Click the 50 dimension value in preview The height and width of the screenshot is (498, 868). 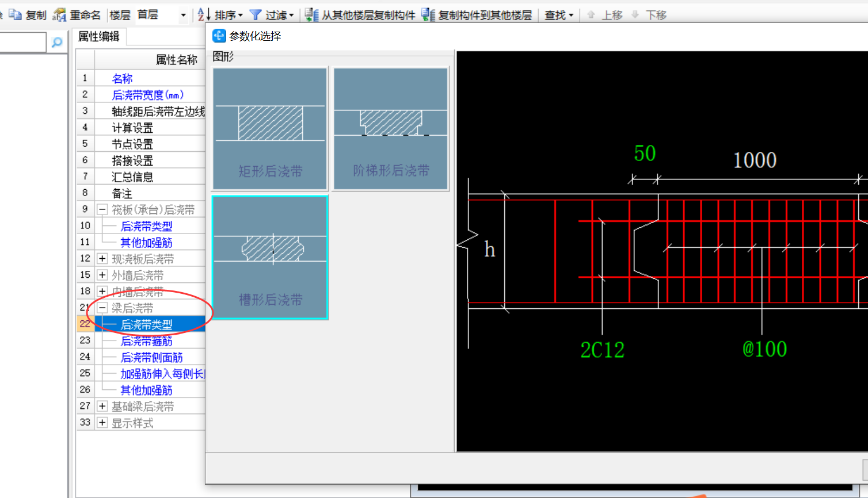[x=645, y=154]
